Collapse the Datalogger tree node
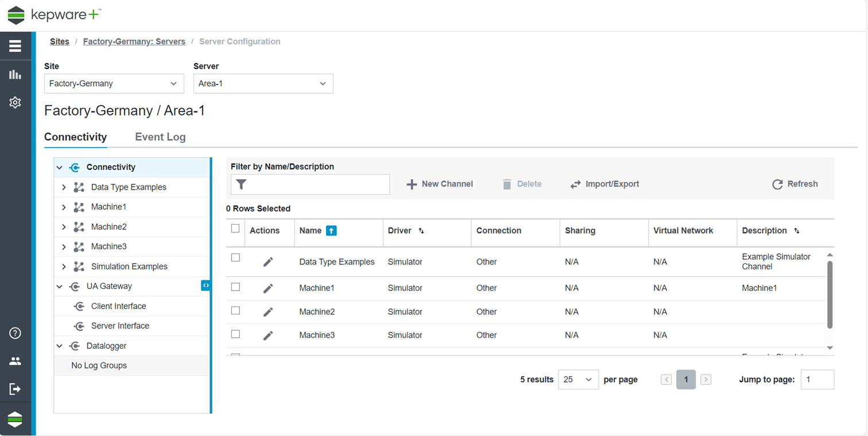 point(59,346)
